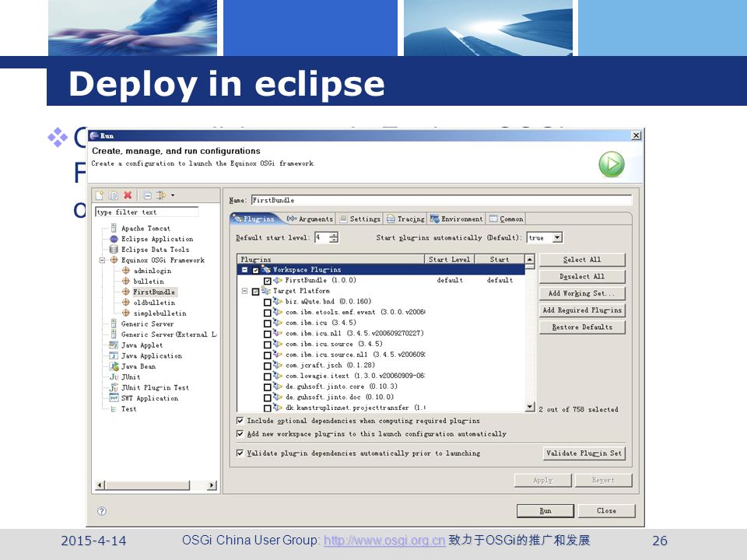
Task: Click Validate Plug-in Set button
Action: [584, 453]
